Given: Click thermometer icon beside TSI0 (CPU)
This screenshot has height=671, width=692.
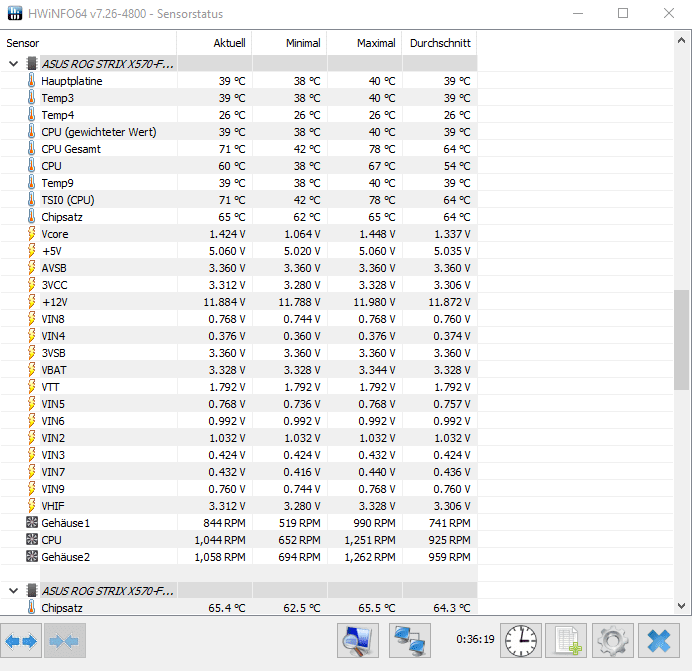Looking at the screenshot, I should coord(31,200).
